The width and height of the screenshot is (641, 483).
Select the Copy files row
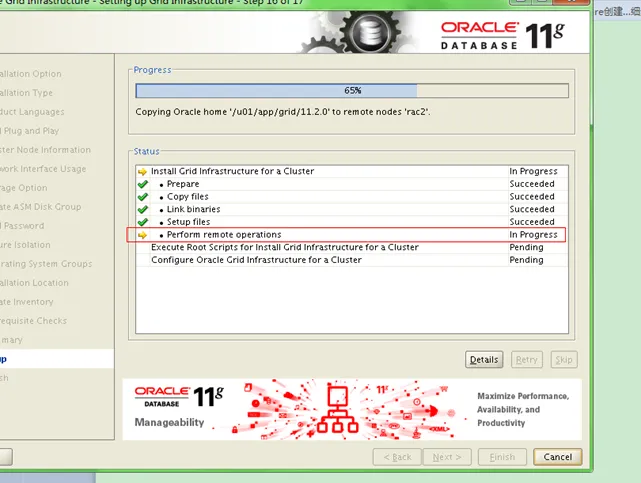352,197
